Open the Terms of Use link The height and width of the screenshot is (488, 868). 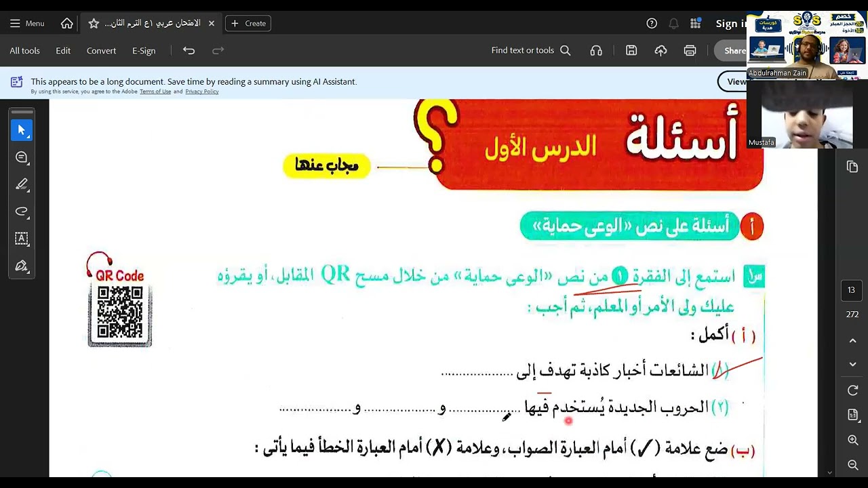[x=155, y=91]
